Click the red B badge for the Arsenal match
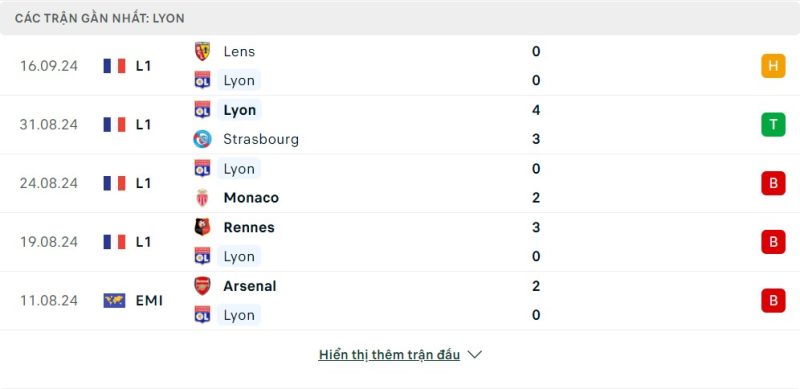 click(773, 301)
